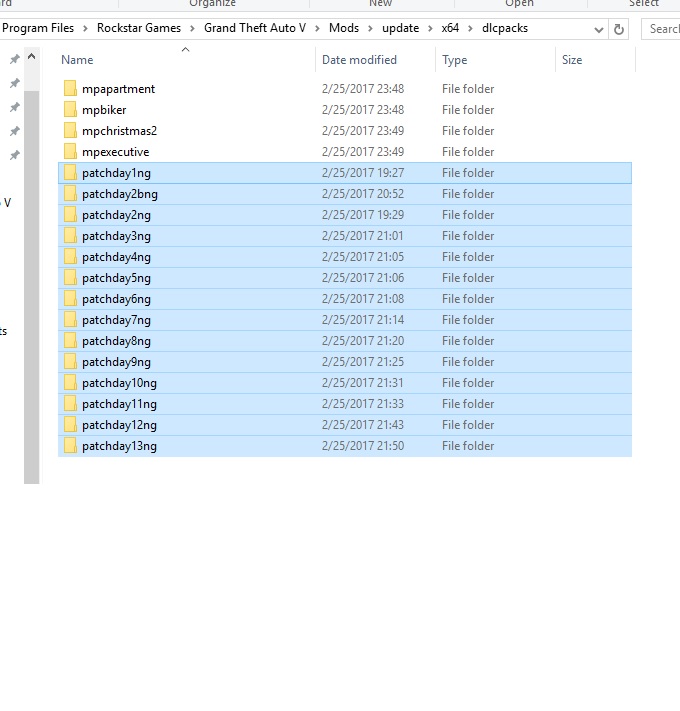Expand chevron after x64 in path
This screenshot has height=711, width=680.
click(x=470, y=29)
